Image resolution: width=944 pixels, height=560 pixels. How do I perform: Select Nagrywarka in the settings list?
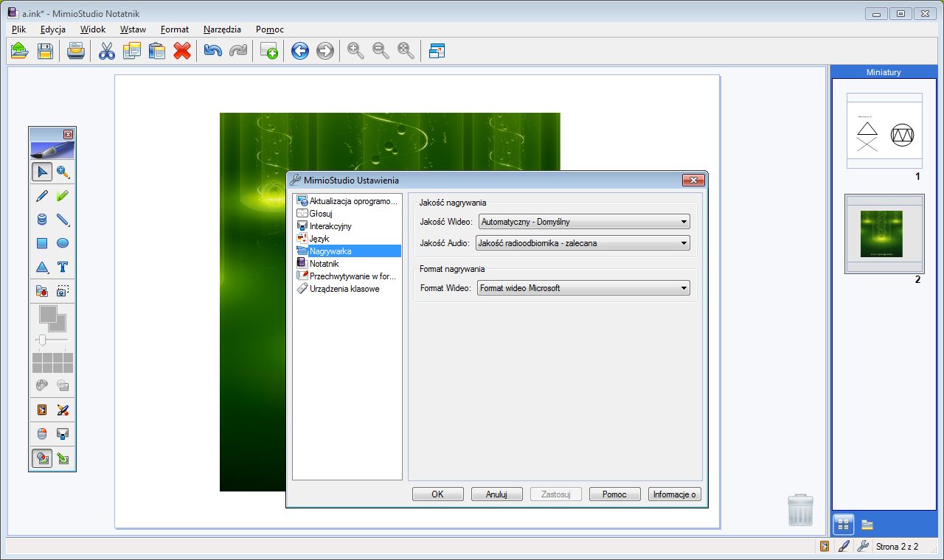pos(347,251)
